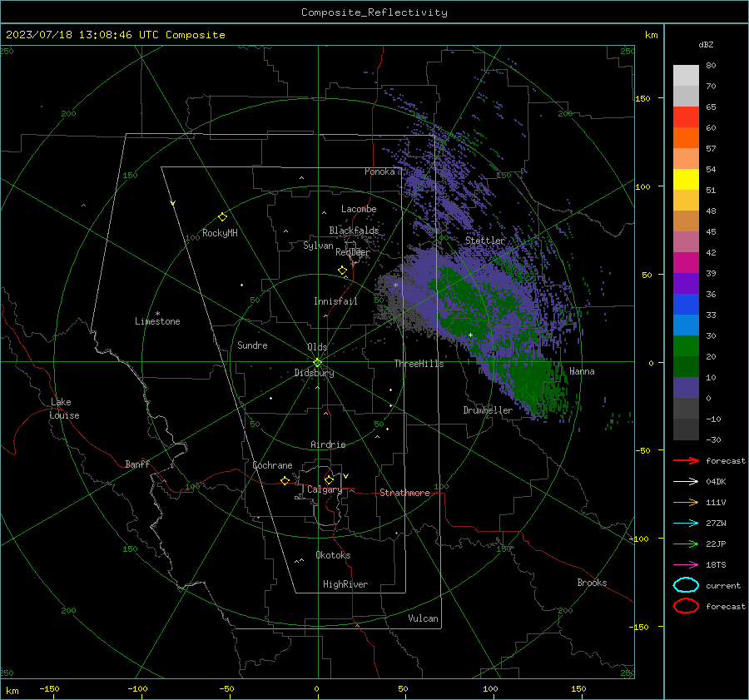The width and height of the screenshot is (749, 700).
Task: Click the Sundre city label
Action: (252, 345)
